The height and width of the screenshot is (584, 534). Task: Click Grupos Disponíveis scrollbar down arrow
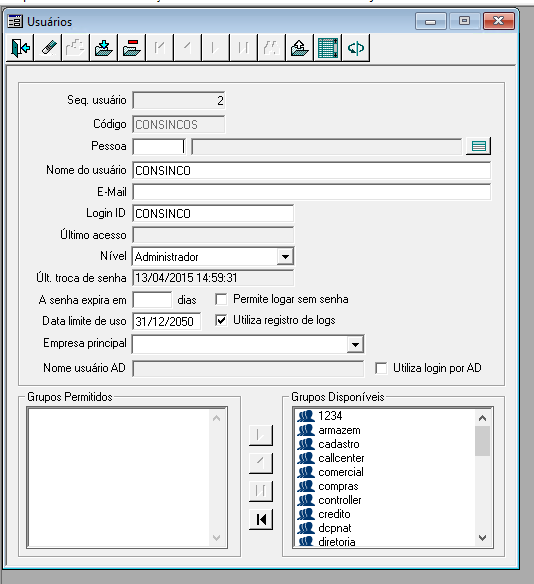[x=483, y=538]
